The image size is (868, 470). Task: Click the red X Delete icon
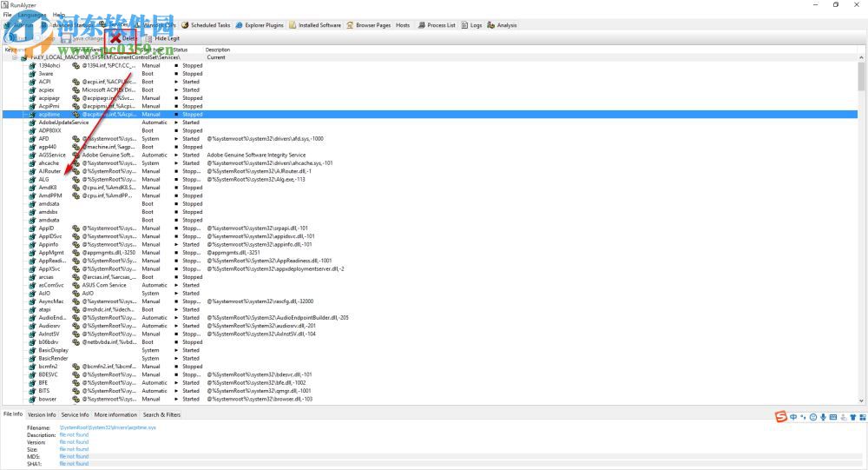point(115,38)
